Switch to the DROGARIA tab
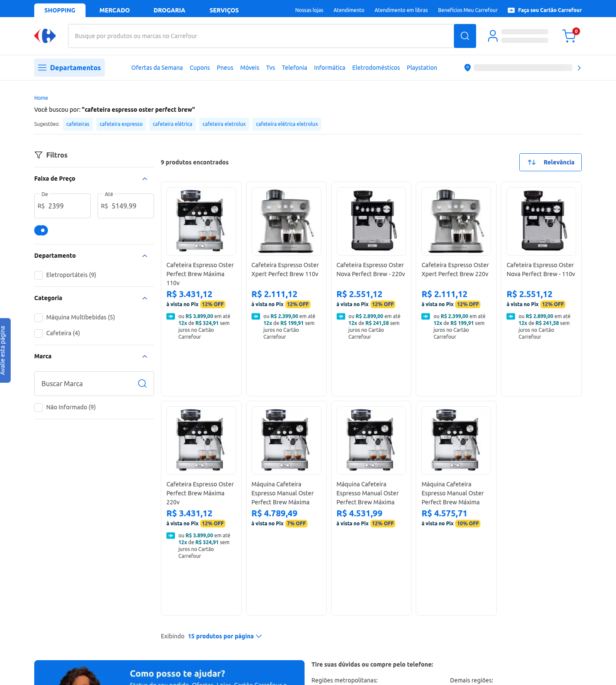 tap(169, 10)
